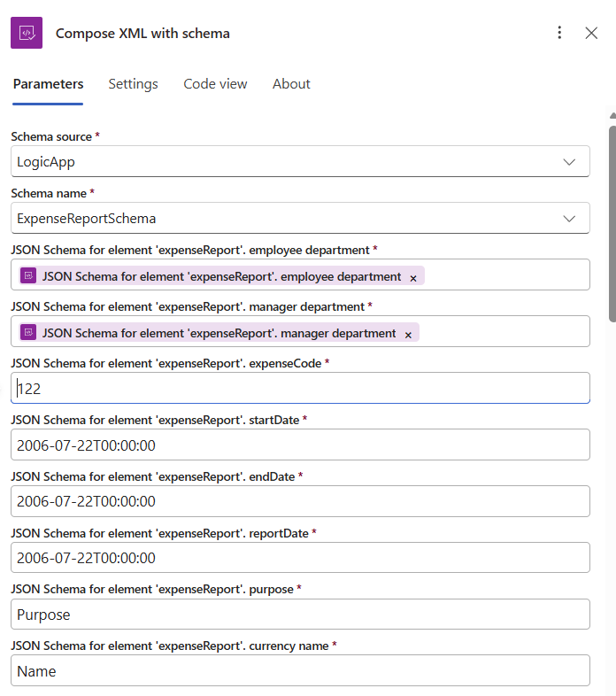This screenshot has width=616, height=696.
Task: Select the Parameters tab
Action: (48, 84)
